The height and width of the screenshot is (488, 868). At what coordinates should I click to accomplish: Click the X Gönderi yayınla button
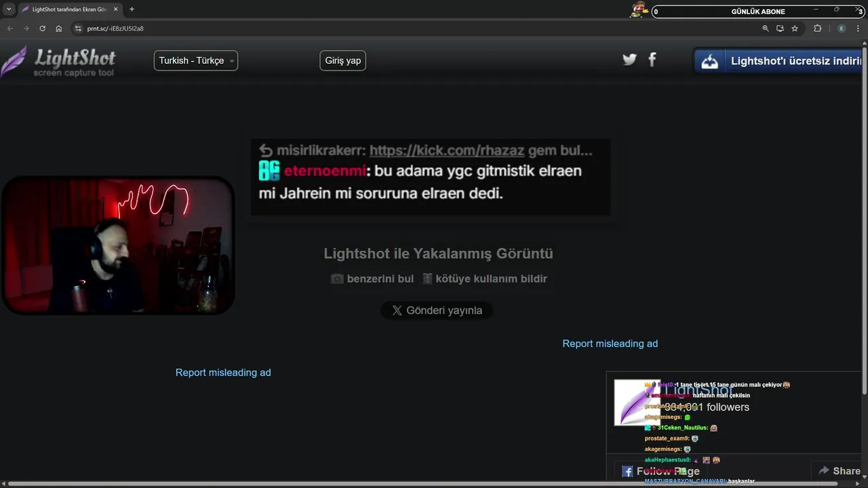(437, 310)
